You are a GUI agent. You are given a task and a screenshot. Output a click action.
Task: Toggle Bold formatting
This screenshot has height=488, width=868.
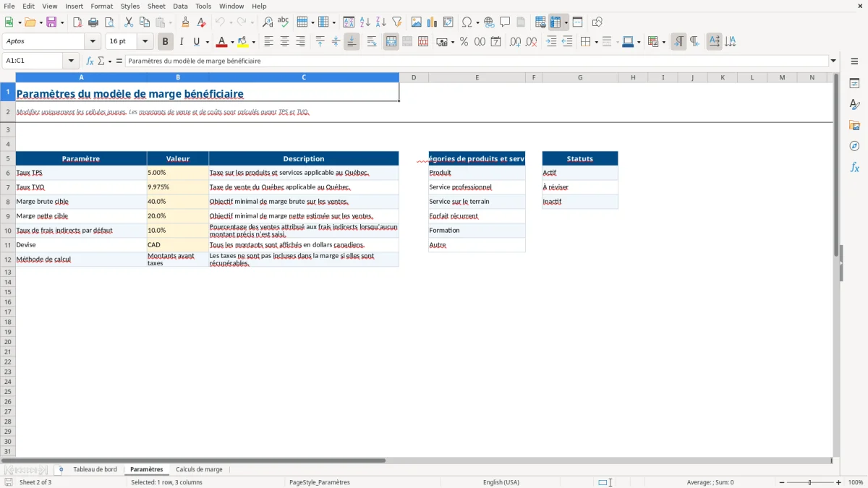tap(166, 42)
